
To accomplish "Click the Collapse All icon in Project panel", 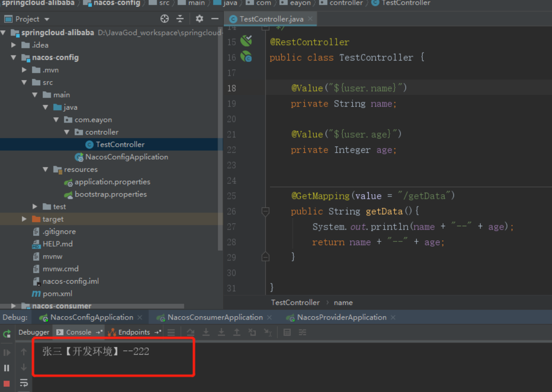I will point(180,18).
